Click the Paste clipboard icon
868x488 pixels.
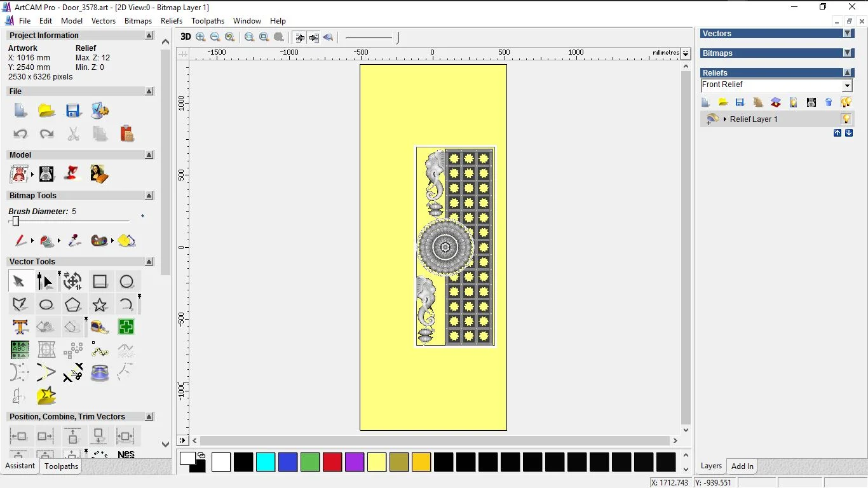click(x=126, y=134)
